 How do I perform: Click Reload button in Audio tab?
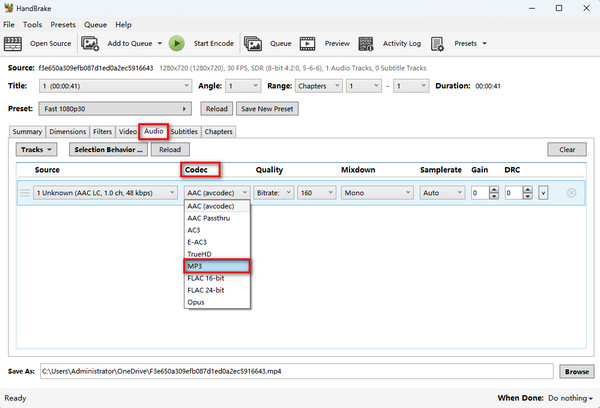(170, 150)
